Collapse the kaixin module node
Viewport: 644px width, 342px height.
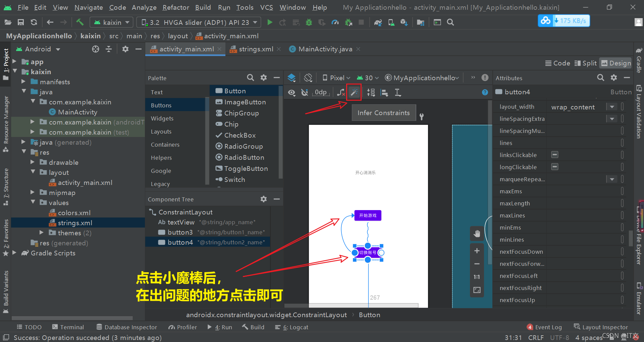click(15, 71)
